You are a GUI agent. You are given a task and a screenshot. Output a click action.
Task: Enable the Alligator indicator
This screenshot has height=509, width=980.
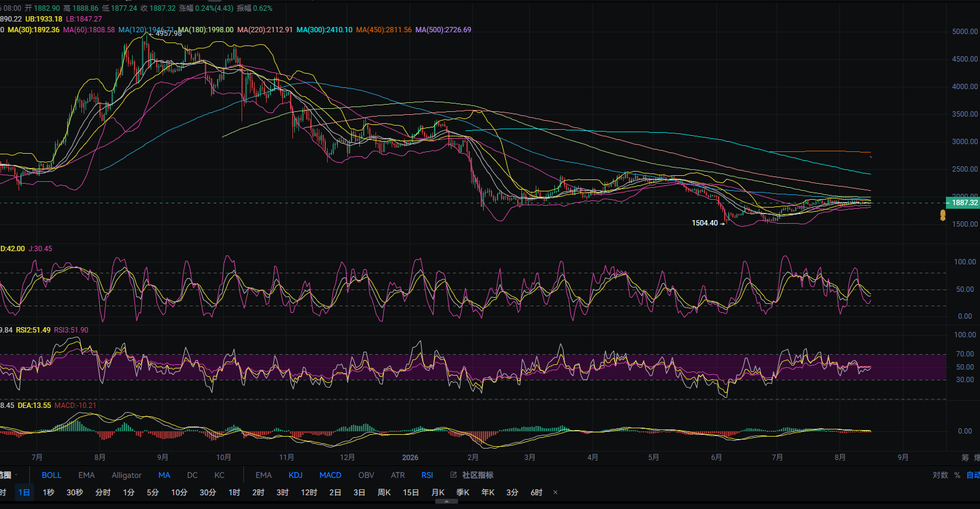(x=127, y=475)
